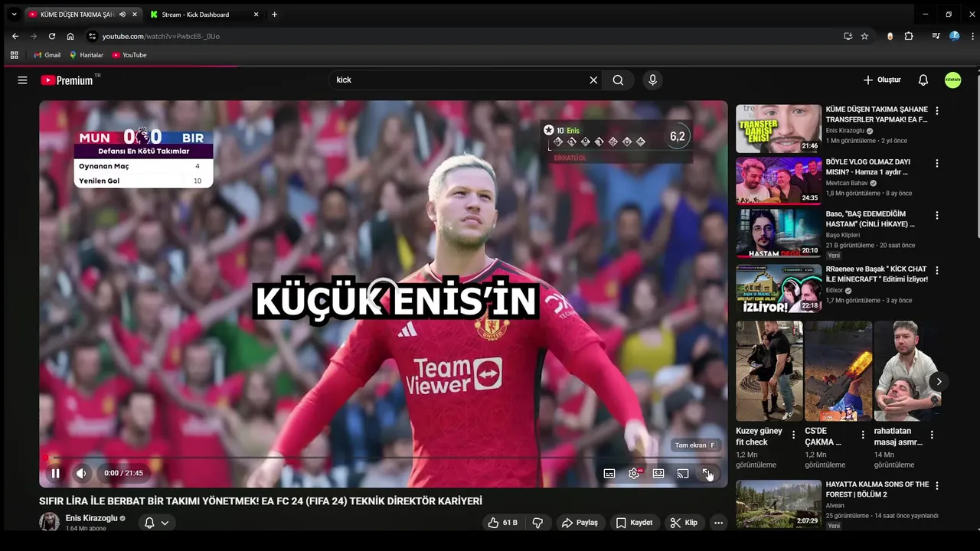Save video using Kaydet
The image size is (980, 551).
click(634, 523)
